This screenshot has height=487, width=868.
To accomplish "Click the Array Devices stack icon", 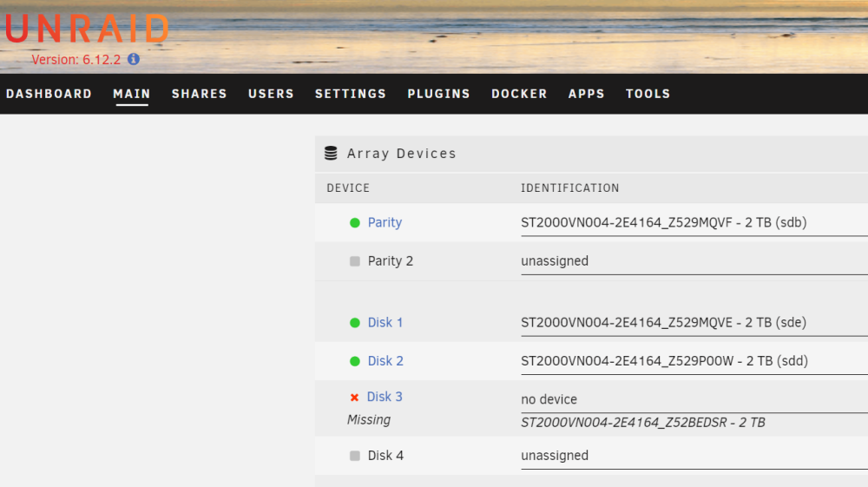I will click(331, 154).
